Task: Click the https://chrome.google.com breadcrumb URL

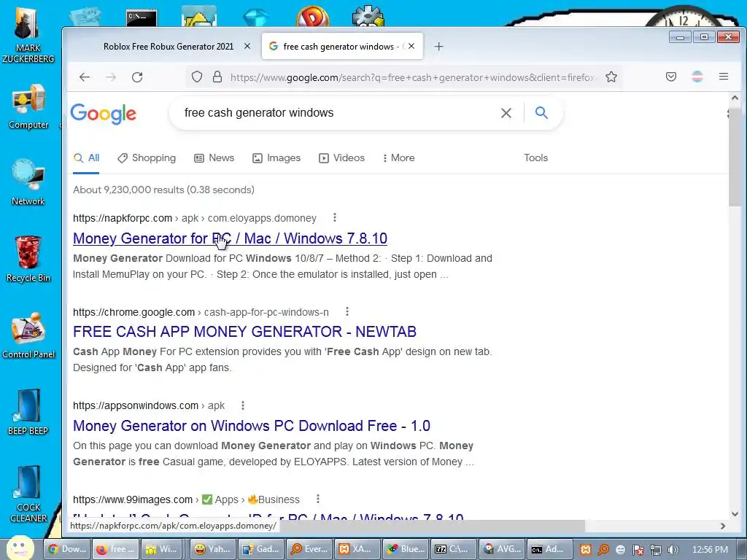Action: pos(134,312)
